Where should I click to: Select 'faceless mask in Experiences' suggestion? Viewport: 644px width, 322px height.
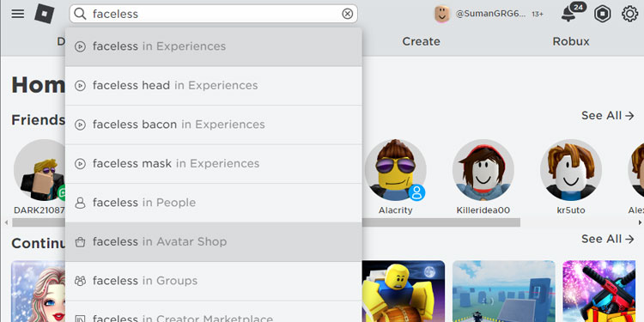click(x=214, y=163)
